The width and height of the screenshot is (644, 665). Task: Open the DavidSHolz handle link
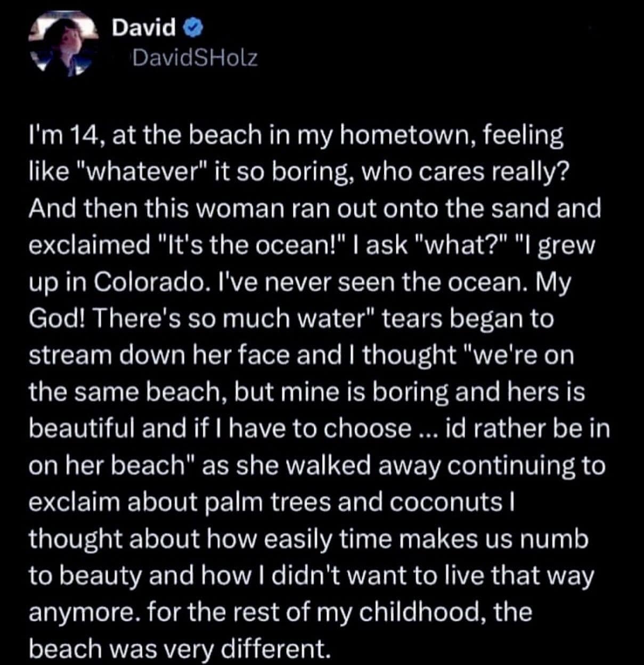pyautogui.click(x=194, y=58)
